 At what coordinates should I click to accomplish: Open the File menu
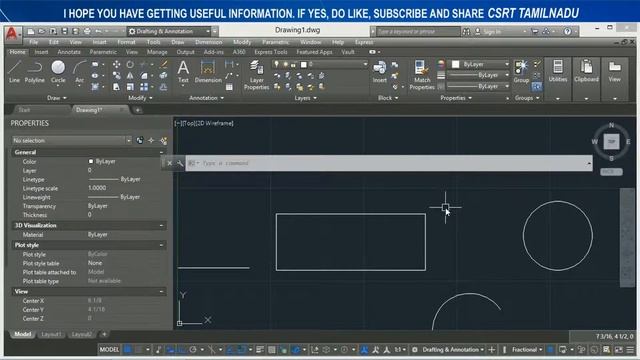click(x=33, y=42)
